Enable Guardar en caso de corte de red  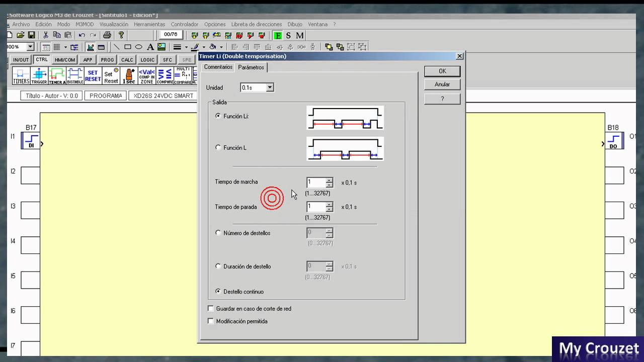(211, 308)
